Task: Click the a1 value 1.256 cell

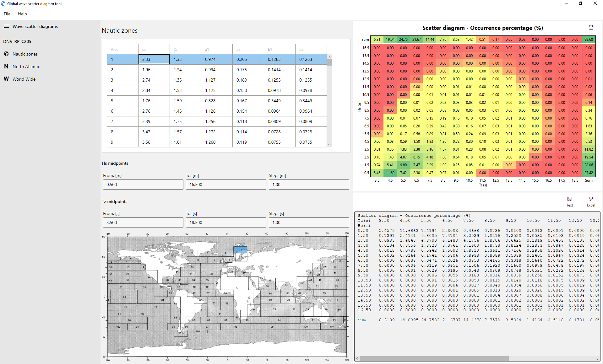Action: point(217,121)
